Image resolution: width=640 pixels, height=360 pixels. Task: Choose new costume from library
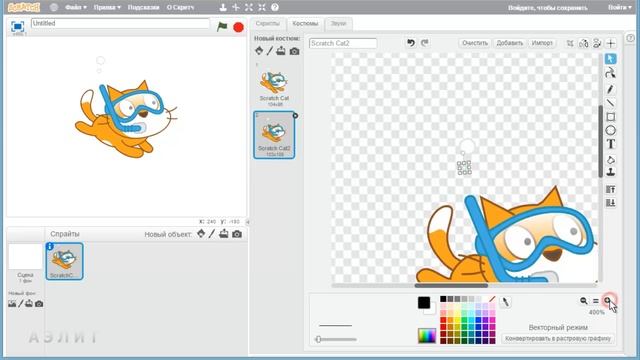point(259,51)
